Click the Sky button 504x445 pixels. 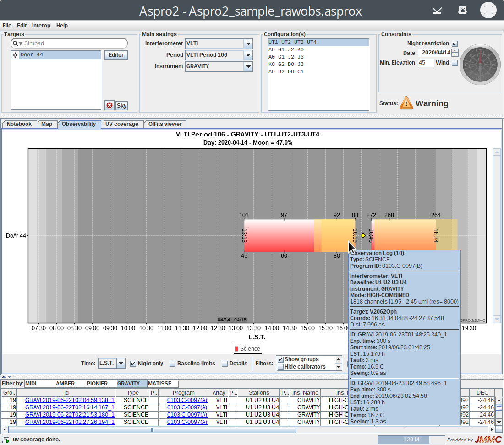point(121,106)
